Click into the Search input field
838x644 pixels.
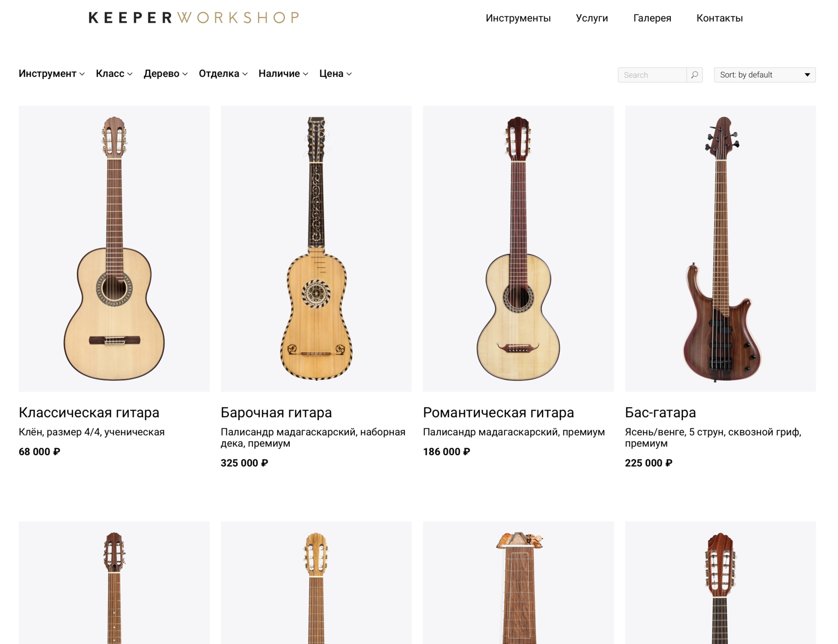(652, 75)
